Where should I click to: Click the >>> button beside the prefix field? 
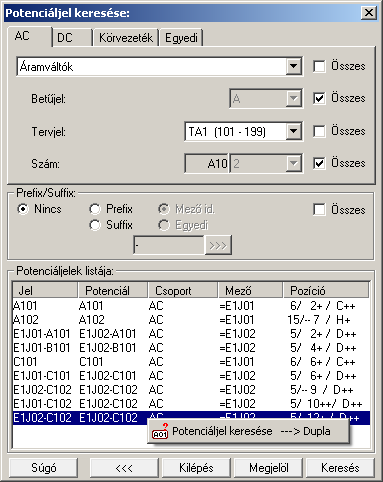coord(218,245)
